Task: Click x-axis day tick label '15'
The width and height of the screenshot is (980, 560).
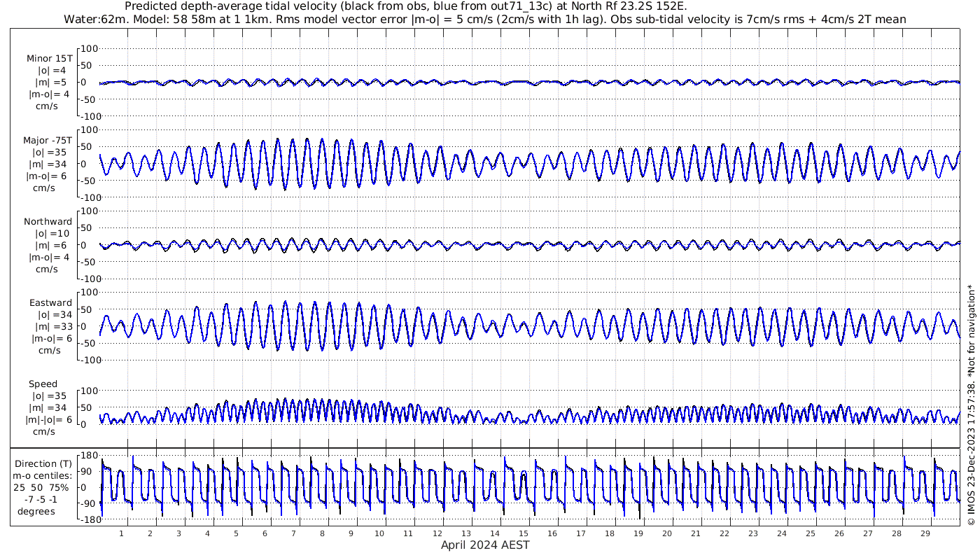Action: click(x=523, y=533)
